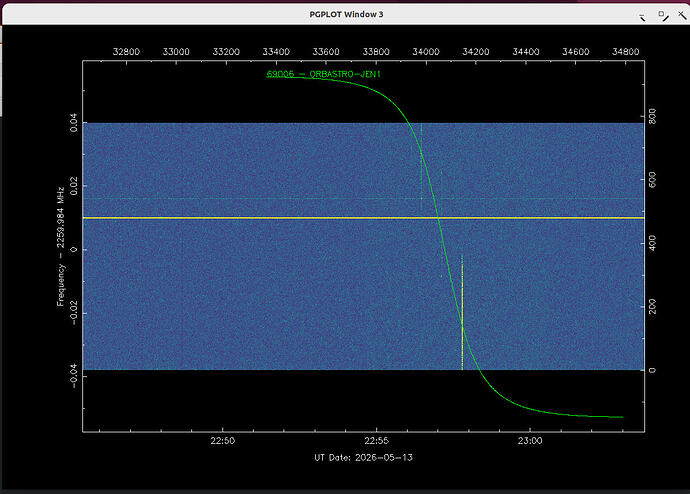Click the time label 22:55

[x=376, y=441]
